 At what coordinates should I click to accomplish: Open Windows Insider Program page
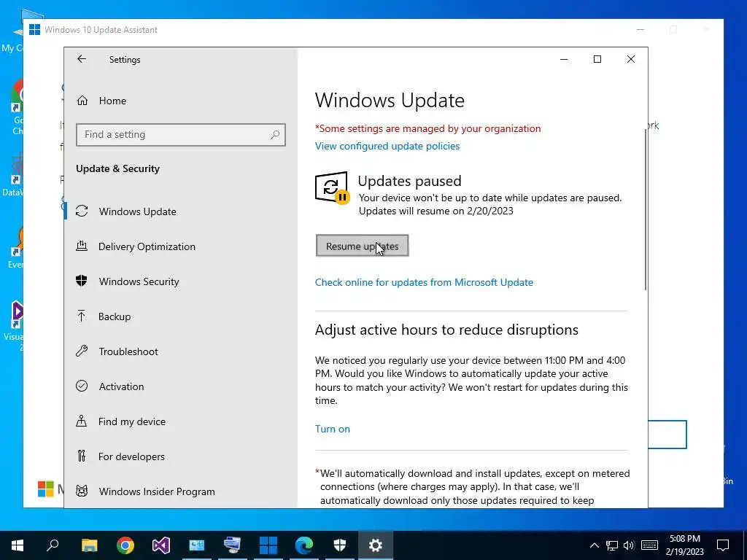pyautogui.click(x=157, y=491)
